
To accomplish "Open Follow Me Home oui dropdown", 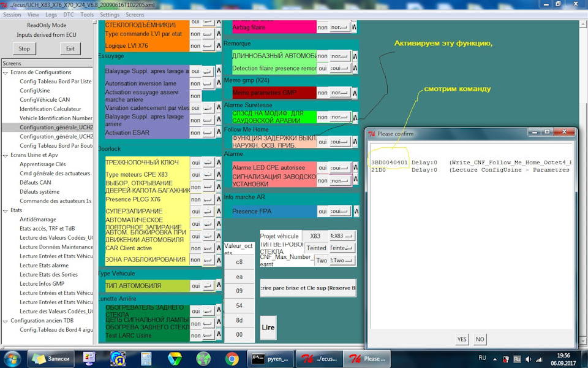I will [340, 142].
